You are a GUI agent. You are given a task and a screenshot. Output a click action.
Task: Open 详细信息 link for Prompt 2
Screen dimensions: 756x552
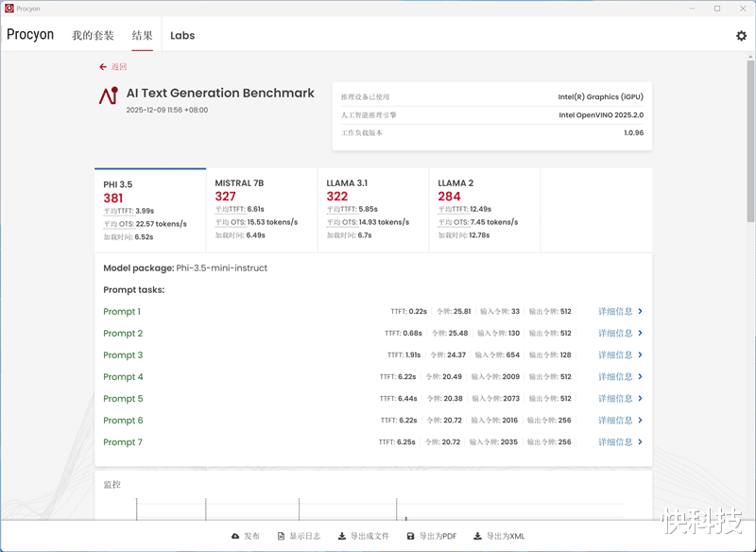(615, 334)
